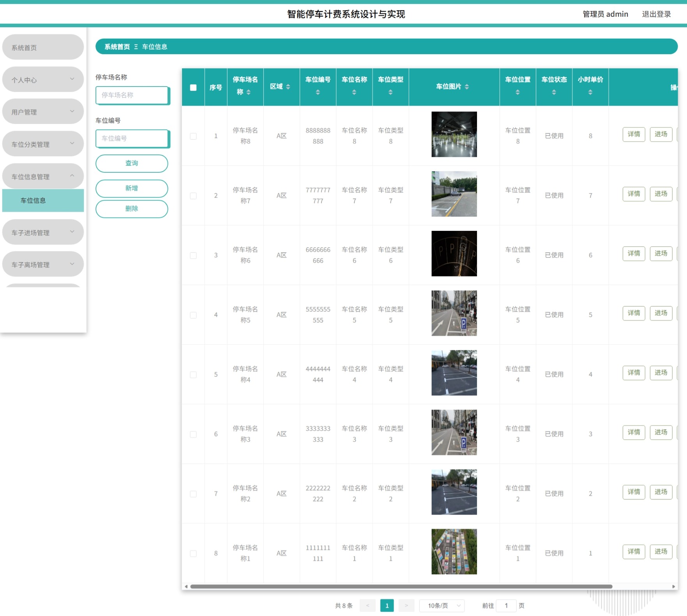Click 退出登录 in the header
This screenshot has height=616, width=687.
point(656,14)
